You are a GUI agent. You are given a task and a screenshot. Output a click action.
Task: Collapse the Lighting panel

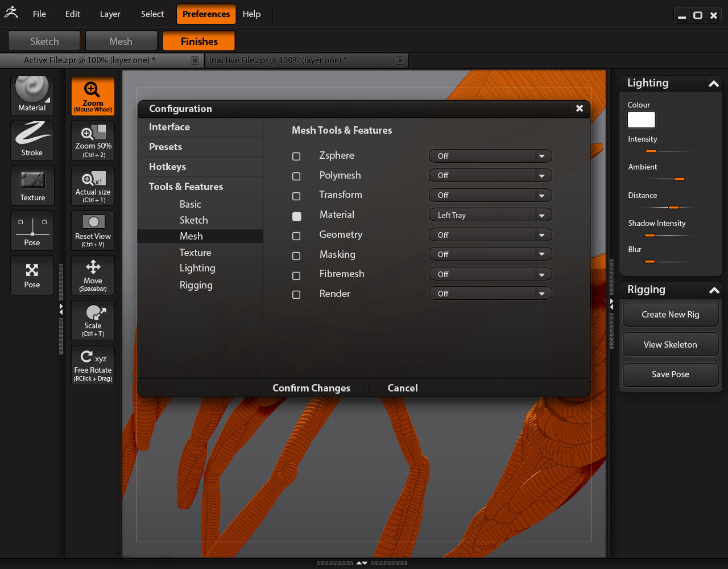[x=713, y=84]
